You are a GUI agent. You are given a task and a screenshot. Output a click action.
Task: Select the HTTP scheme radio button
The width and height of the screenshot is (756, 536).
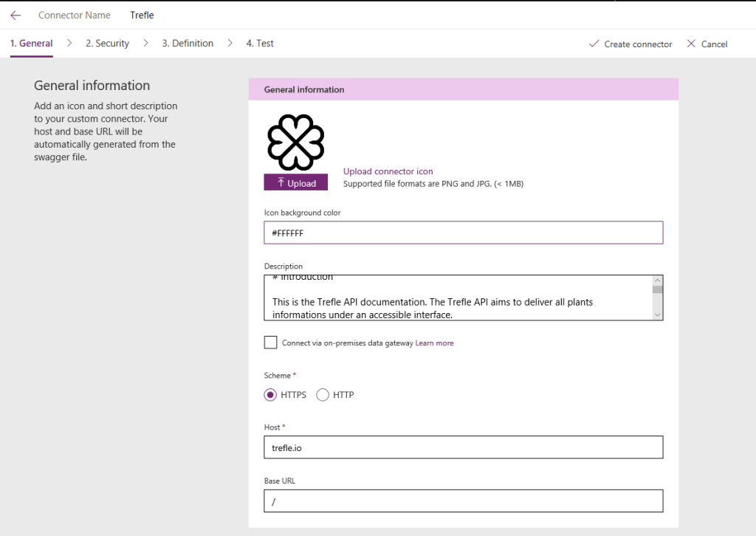point(323,395)
